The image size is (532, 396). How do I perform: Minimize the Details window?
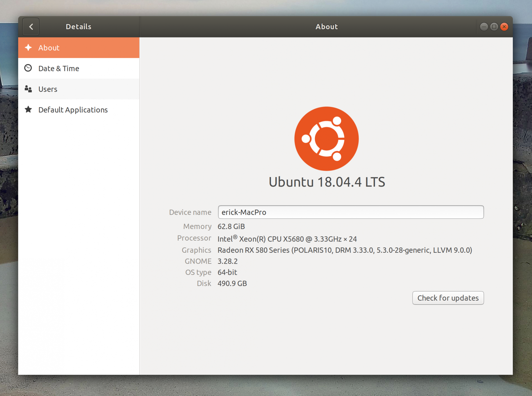484,27
